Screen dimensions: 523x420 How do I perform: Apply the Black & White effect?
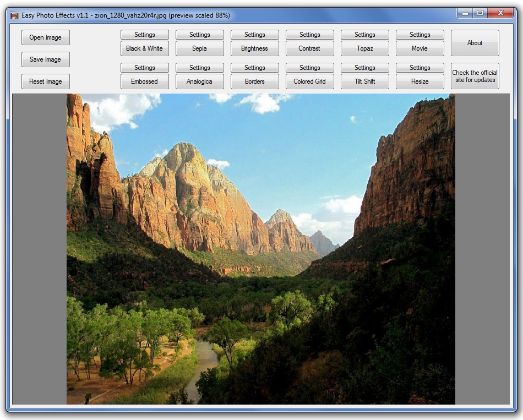click(x=144, y=48)
